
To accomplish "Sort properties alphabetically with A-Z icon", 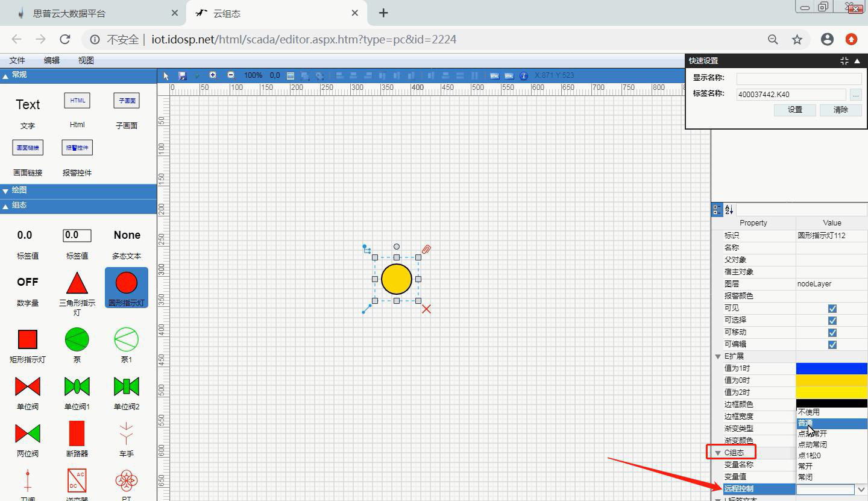I will (x=729, y=210).
